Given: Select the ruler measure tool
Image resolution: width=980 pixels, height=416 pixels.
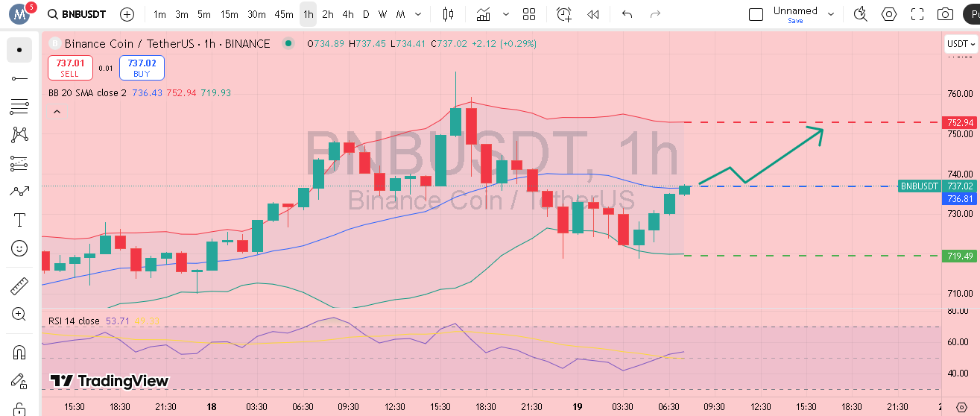Looking at the screenshot, I should tap(19, 286).
